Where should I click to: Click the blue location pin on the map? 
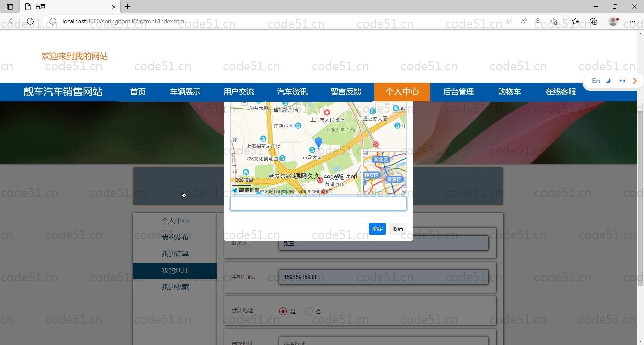[319, 142]
